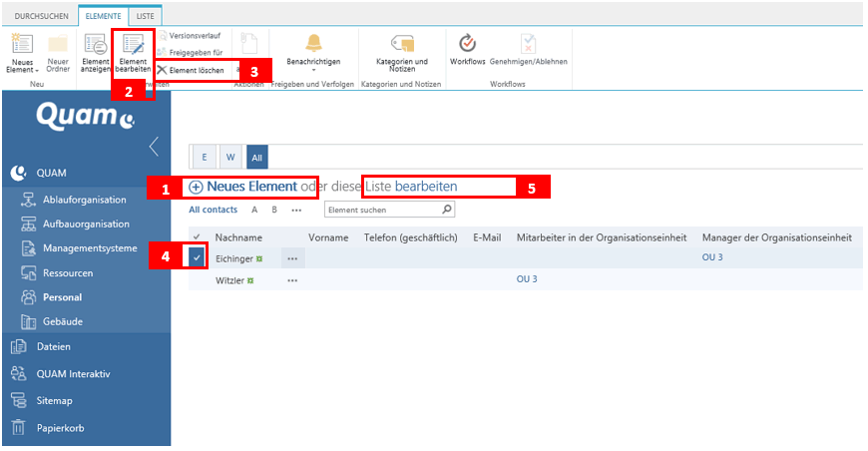The height and width of the screenshot is (451, 868).
Task: Open Papierkorb in the sidebar
Action: point(60,428)
